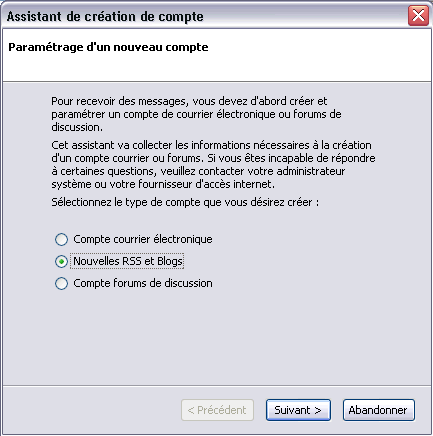Click the 'Assistant de création de compte' title bar

click(x=105, y=16)
